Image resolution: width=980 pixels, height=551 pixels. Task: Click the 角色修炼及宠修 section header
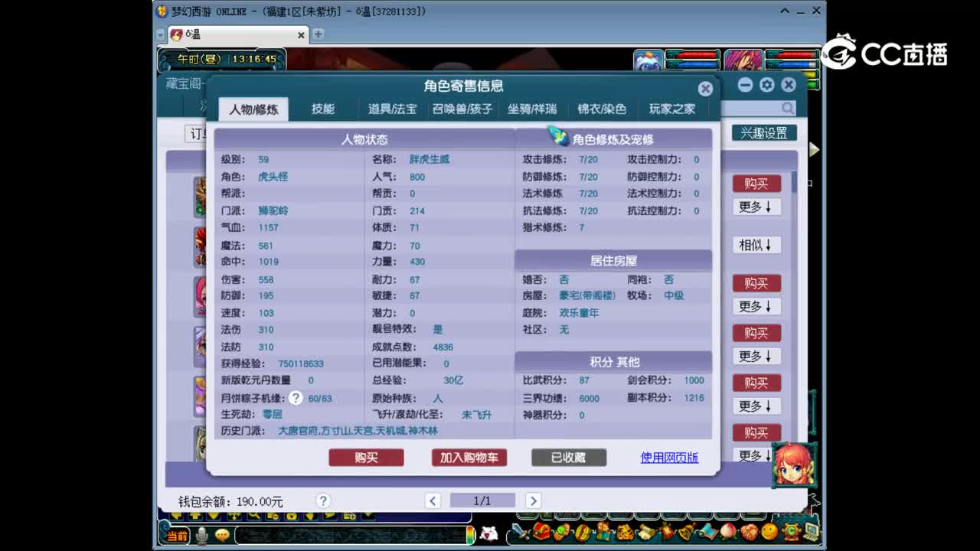(x=613, y=139)
